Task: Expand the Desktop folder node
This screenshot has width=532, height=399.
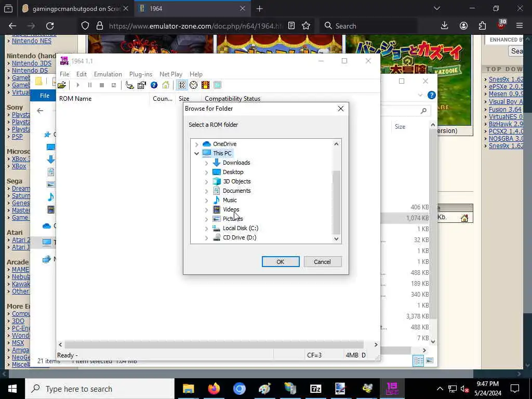Action: tap(206, 172)
